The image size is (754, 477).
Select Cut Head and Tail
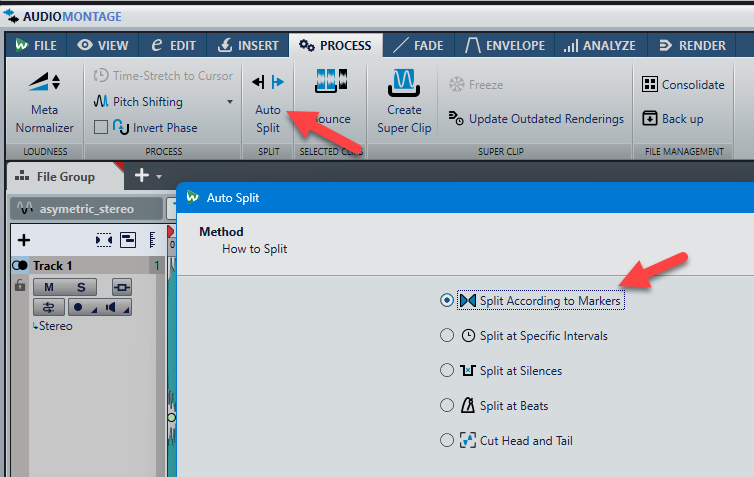447,440
